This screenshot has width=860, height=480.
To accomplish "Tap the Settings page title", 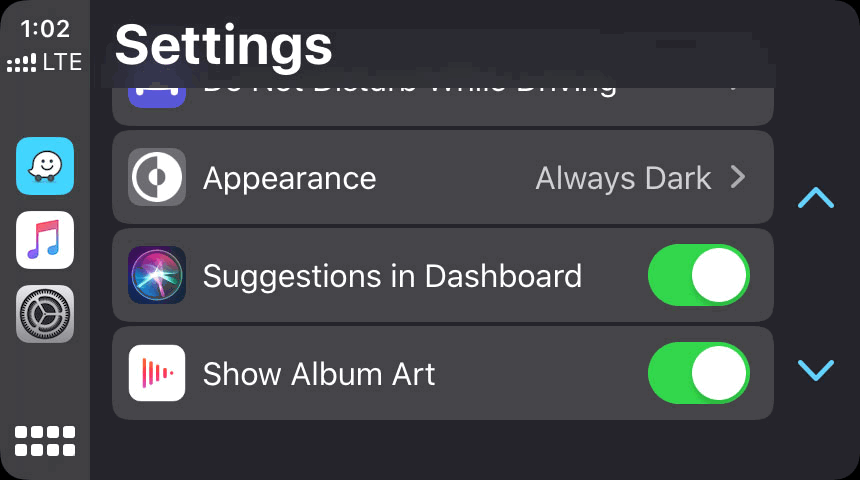I will coord(223,45).
